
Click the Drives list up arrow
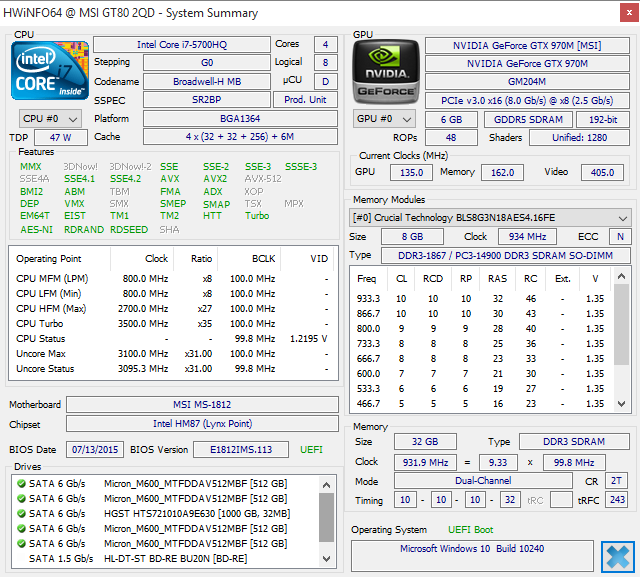(x=326, y=485)
